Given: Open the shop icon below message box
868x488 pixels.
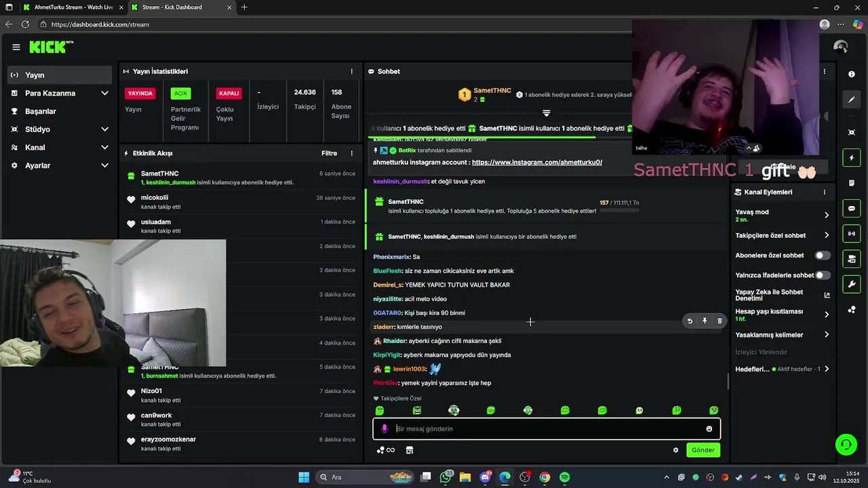Looking at the screenshot, I should click(410, 450).
